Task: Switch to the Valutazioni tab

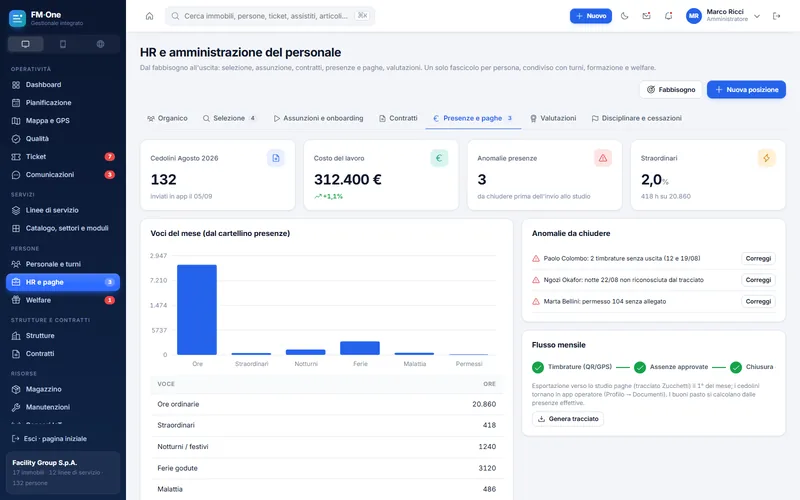Action: point(553,118)
